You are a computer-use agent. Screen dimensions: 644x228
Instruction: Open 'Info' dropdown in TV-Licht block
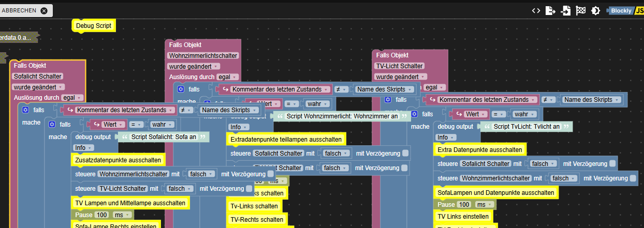(445, 138)
